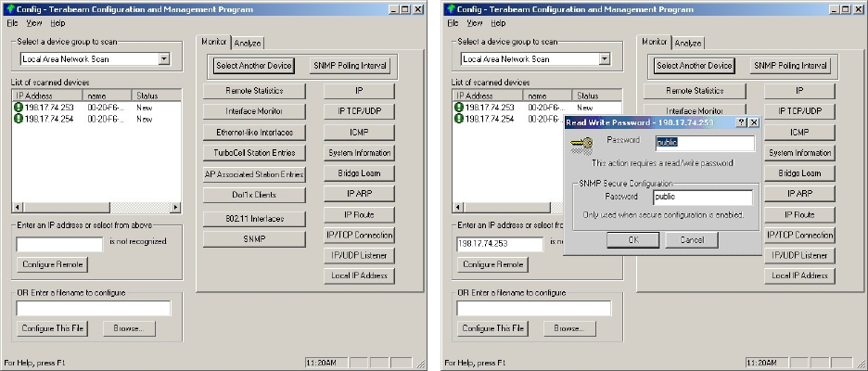Click SNMP Polling Interval in the window without the dialog
This screenshot has height=371, width=868.
(x=350, y=65)
